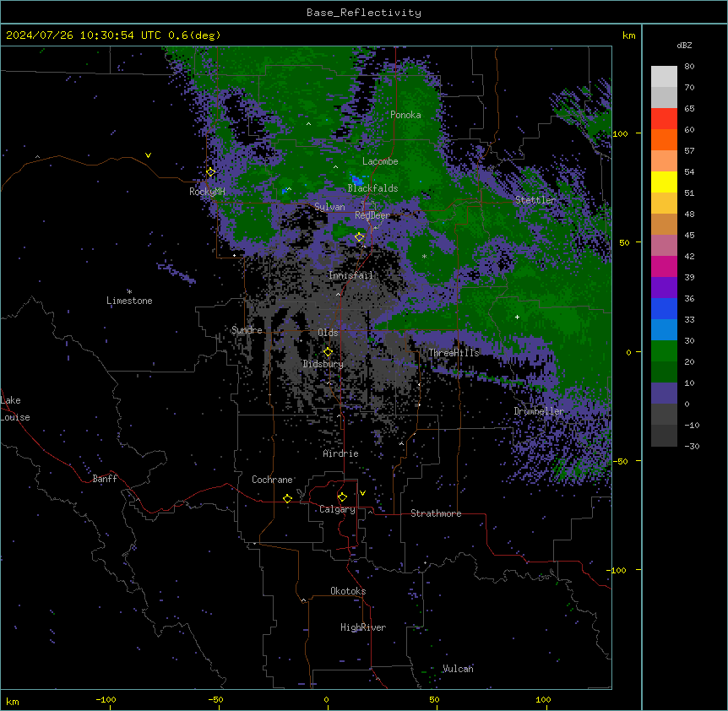
Task: Click the RockyMH town label
Action: click(x=207, y=192)
